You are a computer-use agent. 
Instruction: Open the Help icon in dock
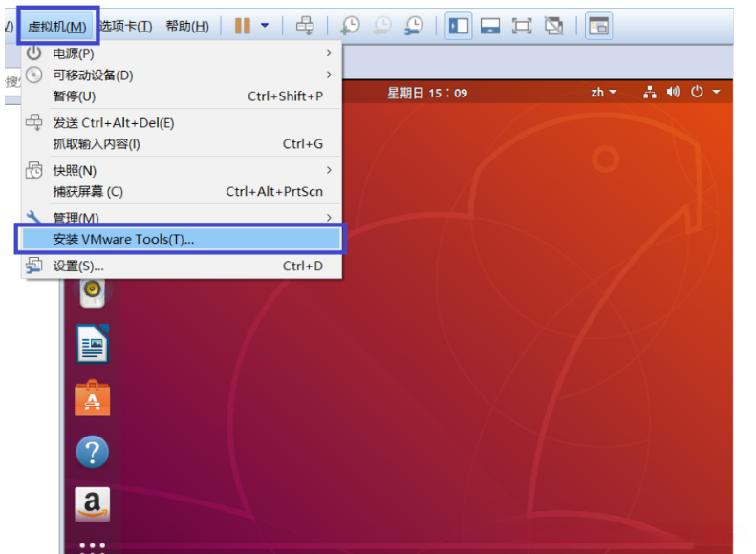[92, 452]
